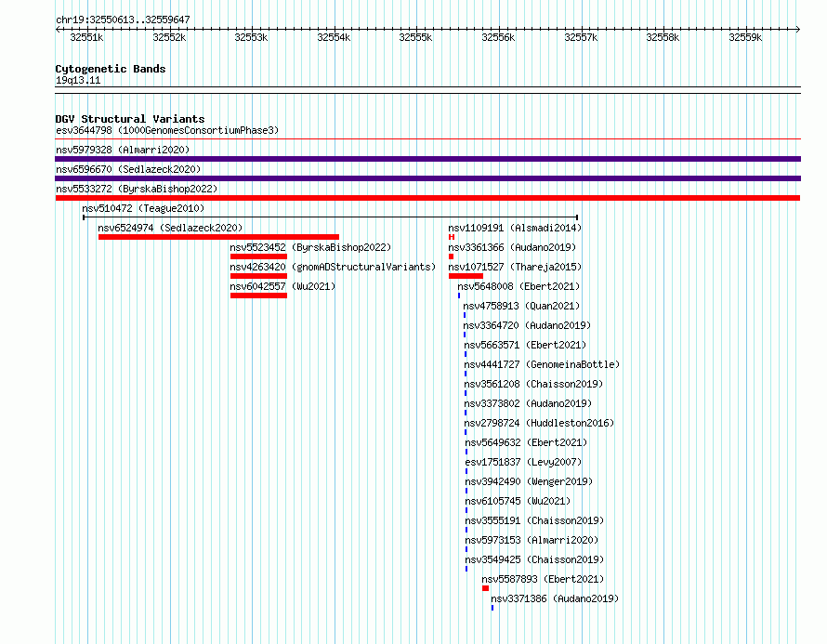Open nsv5649632 (Ebert2021) variant label
Screen dimensions: 827x644
click(x=526, y=442)
